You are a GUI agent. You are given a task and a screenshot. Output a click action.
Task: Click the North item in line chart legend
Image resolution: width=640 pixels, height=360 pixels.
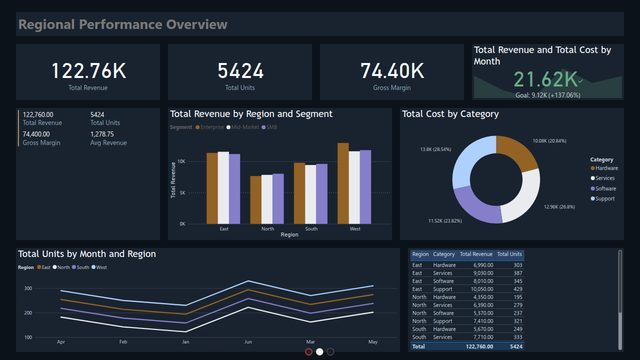click(x=61, y=267)
